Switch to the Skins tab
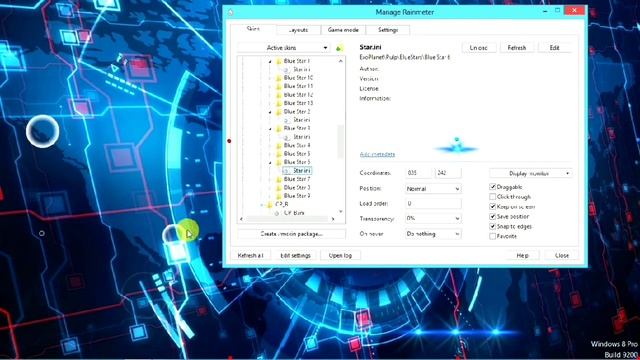 pos(253,29)
